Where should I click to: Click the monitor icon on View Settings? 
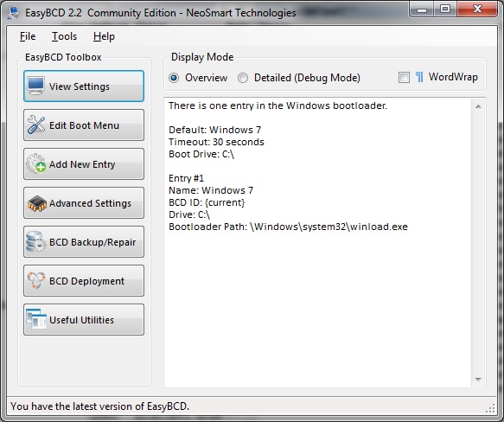pos(35,86)
